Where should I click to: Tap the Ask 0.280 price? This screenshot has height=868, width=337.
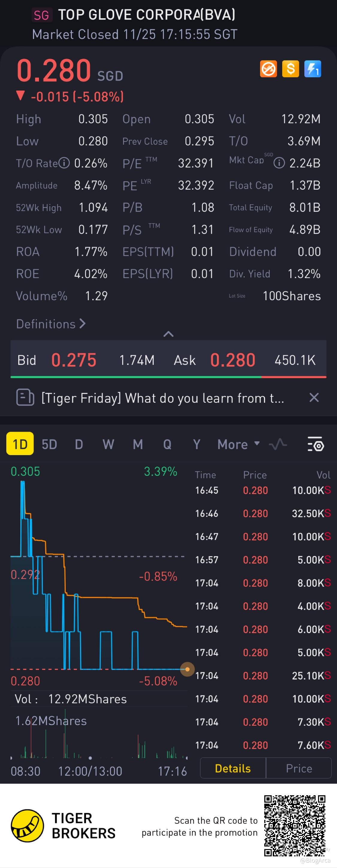[233, 360]
